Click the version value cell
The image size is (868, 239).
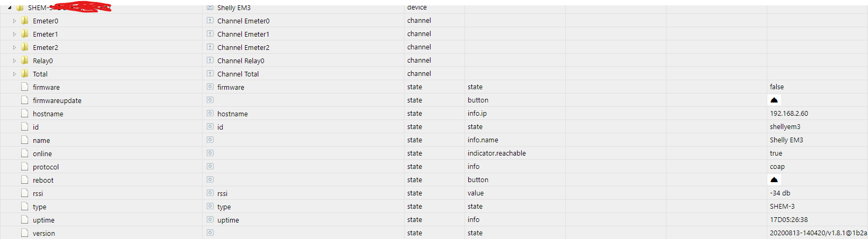tap(818, 233)
